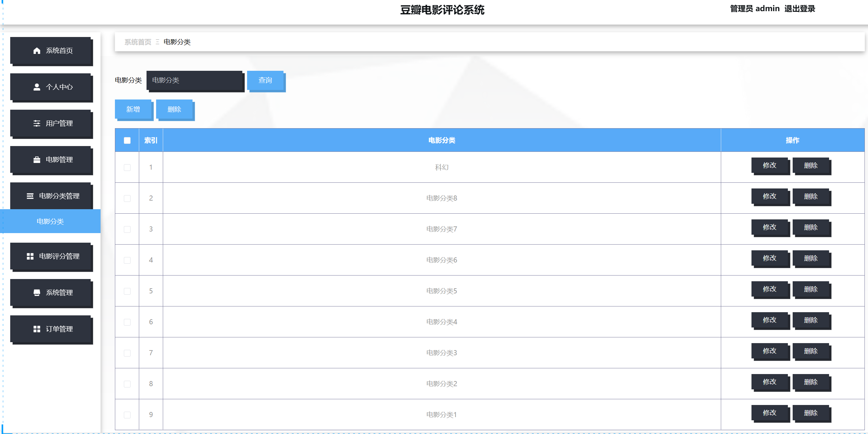Open the 电影分类 submenu item
The image size is (868, 434).
point(50,221)
